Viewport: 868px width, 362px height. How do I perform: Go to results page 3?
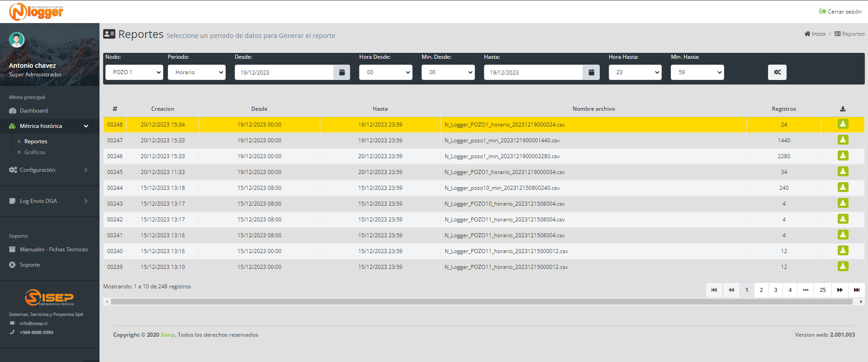click(776, 290)
